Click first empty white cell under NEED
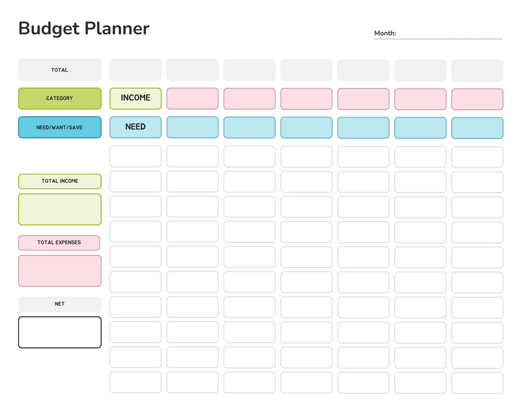 (x=136, y=157)
